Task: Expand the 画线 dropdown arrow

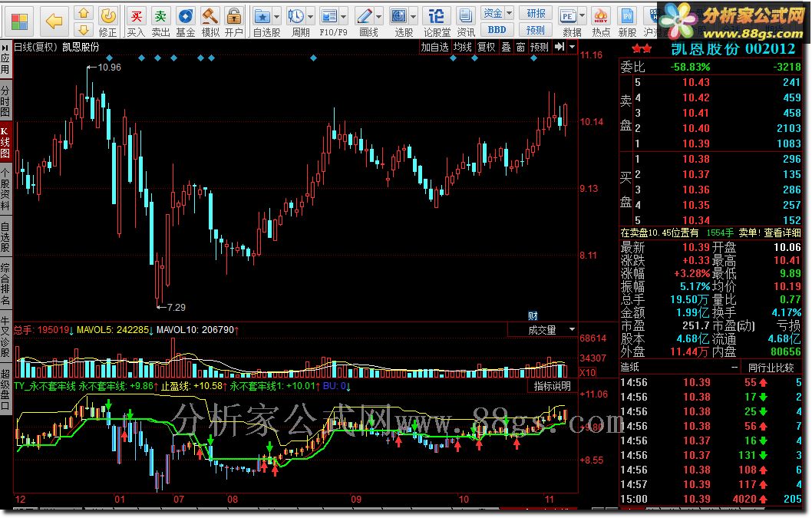Action: click(x=378, y=17)
